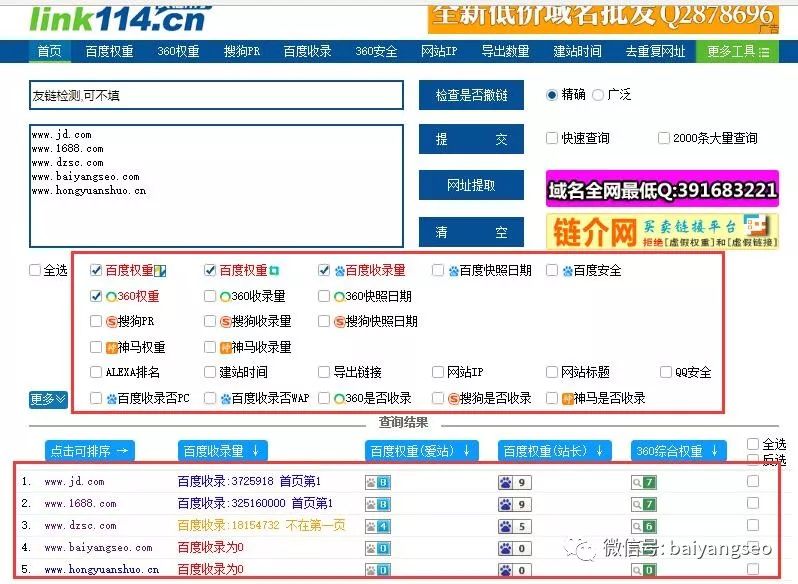Uncheck the 360权重 option checkbox
The image size is (798, 584).
coord(96,296)
